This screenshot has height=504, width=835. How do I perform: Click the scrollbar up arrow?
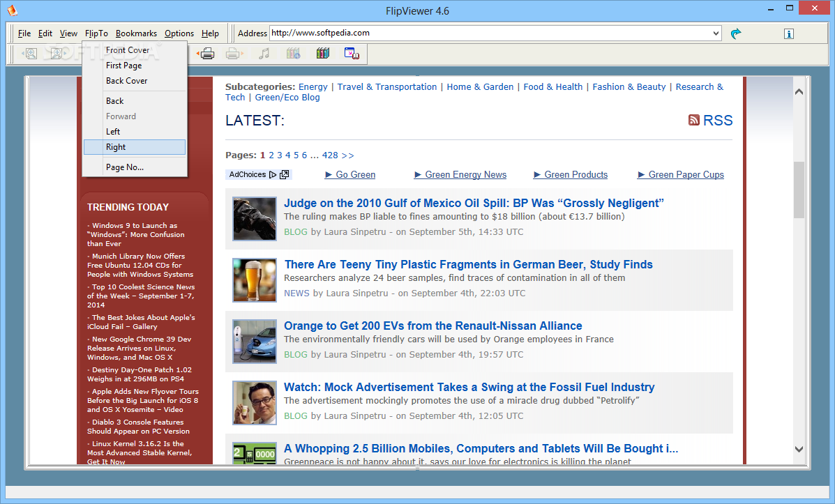799,91
